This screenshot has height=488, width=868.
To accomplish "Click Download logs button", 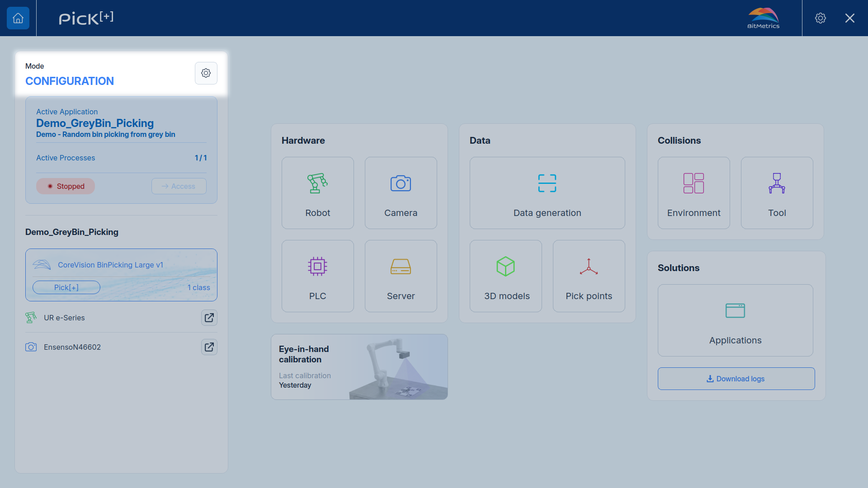I will pos(736,379).
